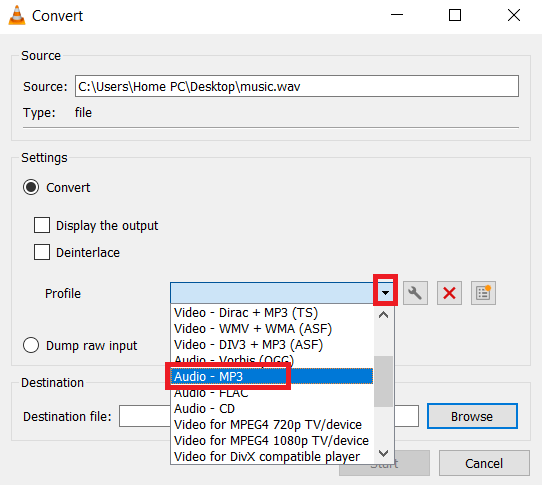The width and height of the screenshot is (542, 485).
Task: Choose Video - DIV3 + MP3 (ASF)
Action: [x=272, y=345]
